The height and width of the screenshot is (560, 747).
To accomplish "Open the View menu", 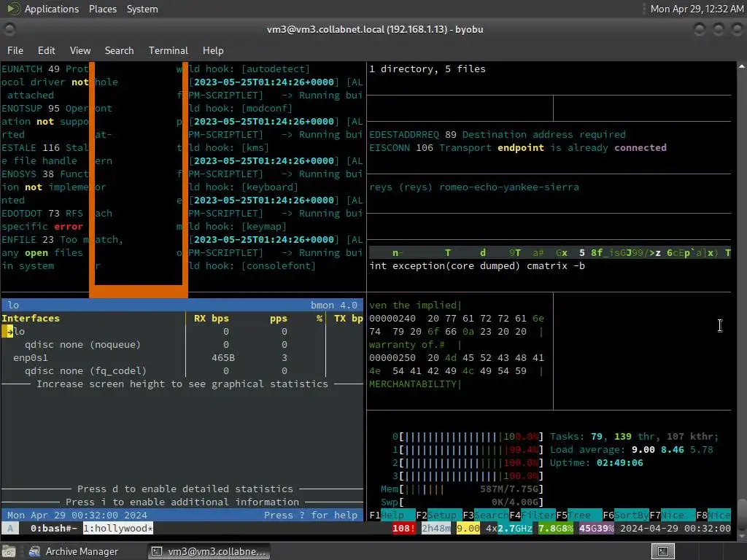I will [x=80, y=50].
